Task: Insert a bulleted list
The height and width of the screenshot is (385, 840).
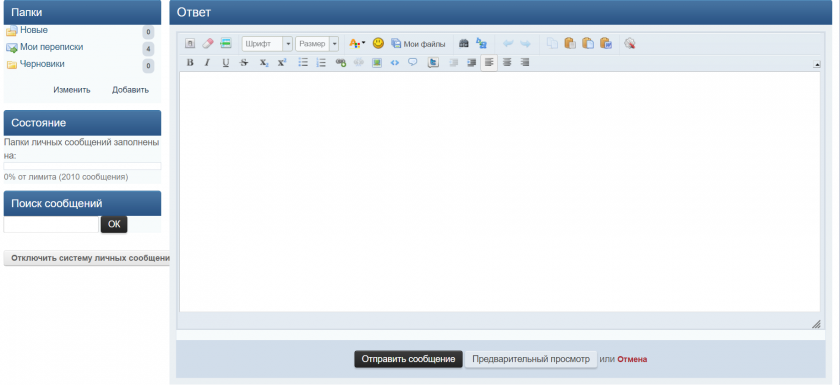Action: [303, 63]
